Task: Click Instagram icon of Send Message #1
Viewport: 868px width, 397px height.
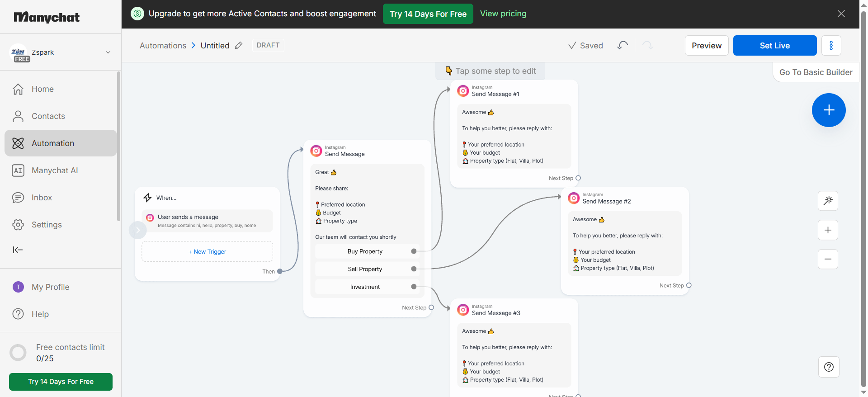Action: tap(463, 90)
